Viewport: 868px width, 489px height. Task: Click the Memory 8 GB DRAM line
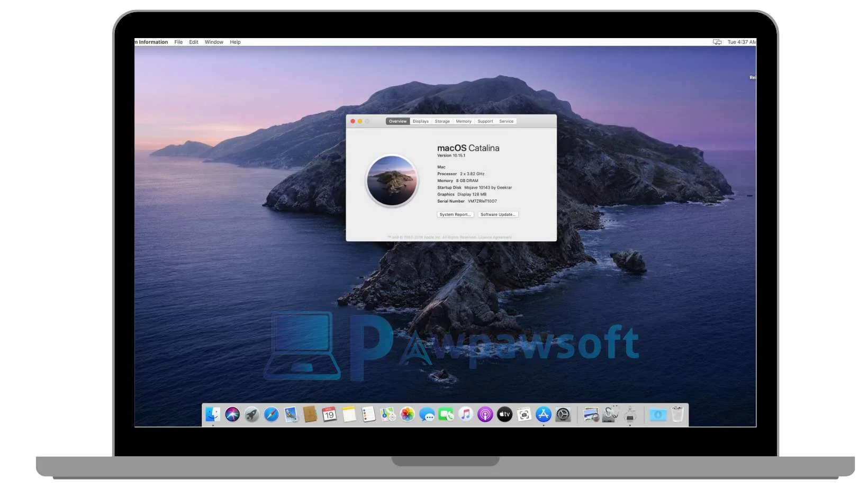coord(457,180)
